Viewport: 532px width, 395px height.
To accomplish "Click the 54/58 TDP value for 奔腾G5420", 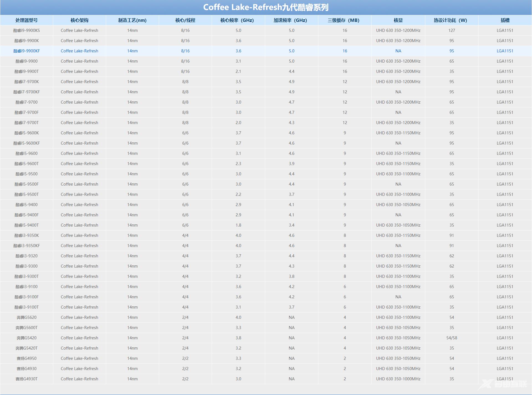I will point(452,338).
